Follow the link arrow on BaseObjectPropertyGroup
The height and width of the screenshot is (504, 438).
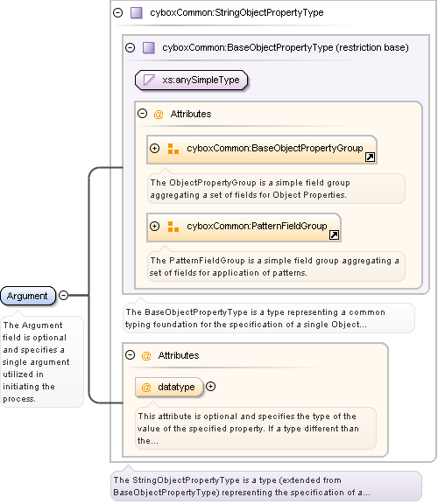(x=370, y=157)
